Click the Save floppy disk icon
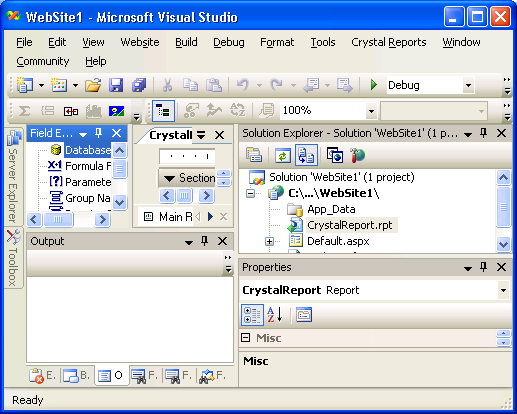This screenshot has height=414, width=517. click(x=116, y=85)
